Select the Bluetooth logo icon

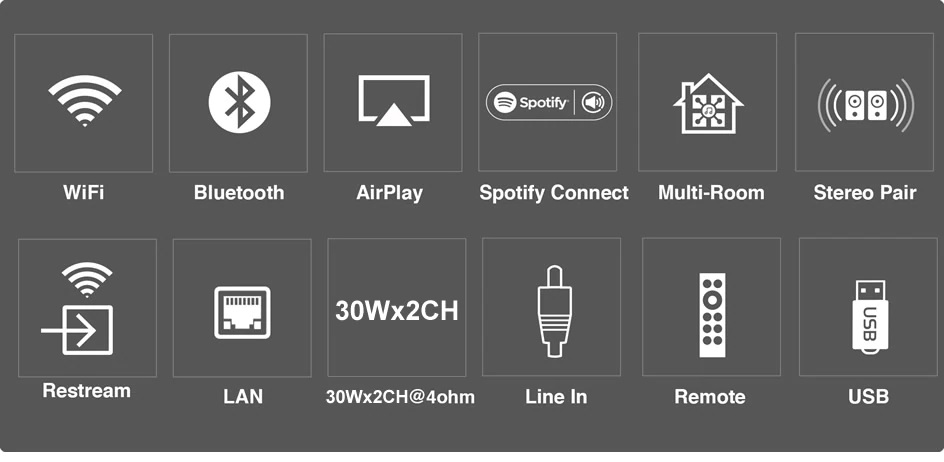point(239,102)
